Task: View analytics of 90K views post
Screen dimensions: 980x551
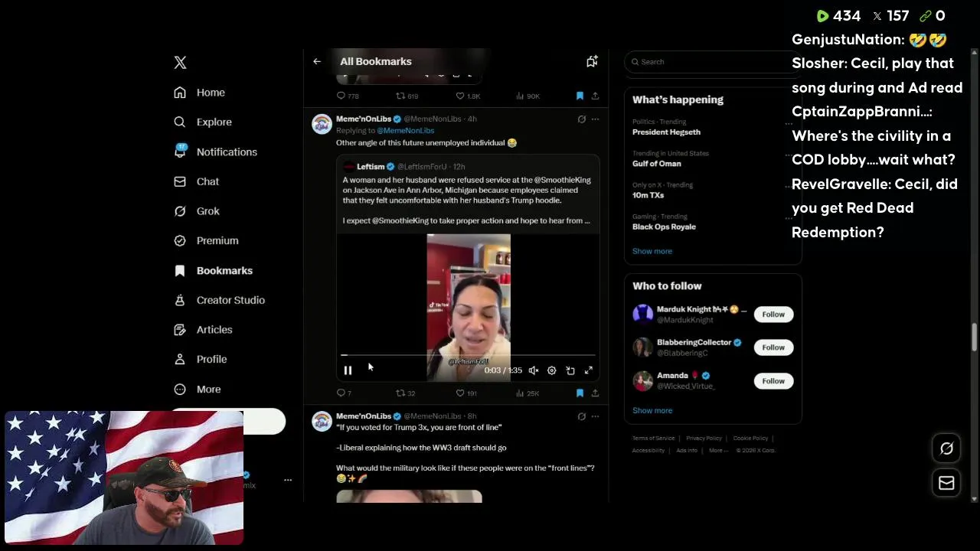Action: pos(520,96)
